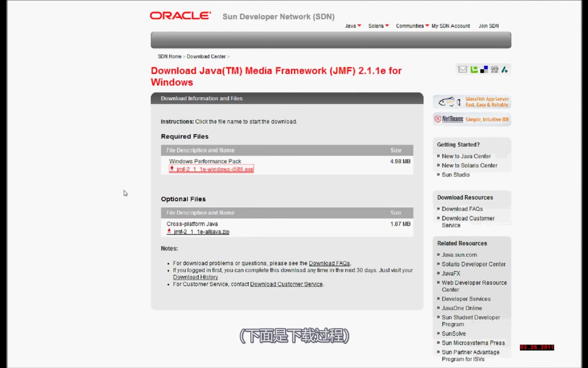Click the Windows Performance Pack description

tap(205, 161)
